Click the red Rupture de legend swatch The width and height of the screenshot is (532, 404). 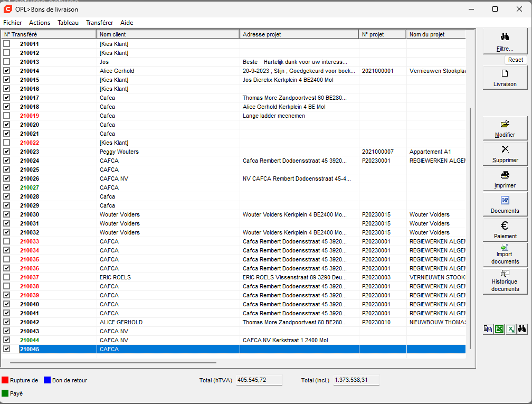pos(5,380)
